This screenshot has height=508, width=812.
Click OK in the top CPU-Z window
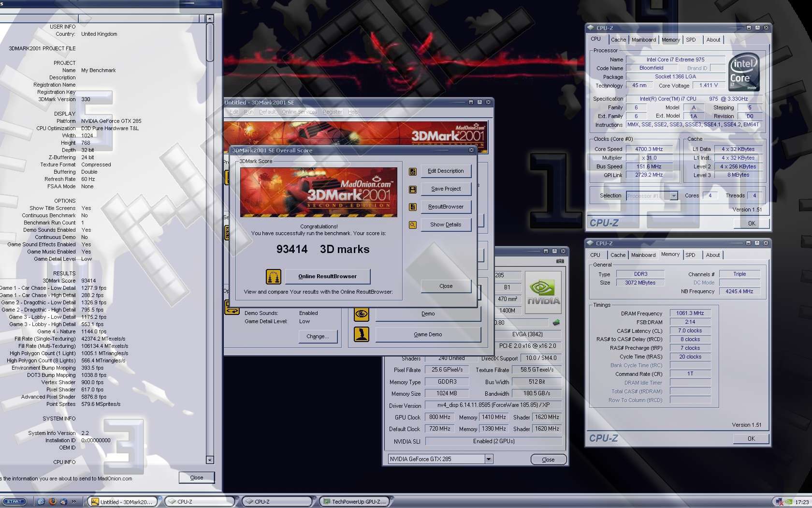point(752,224)
